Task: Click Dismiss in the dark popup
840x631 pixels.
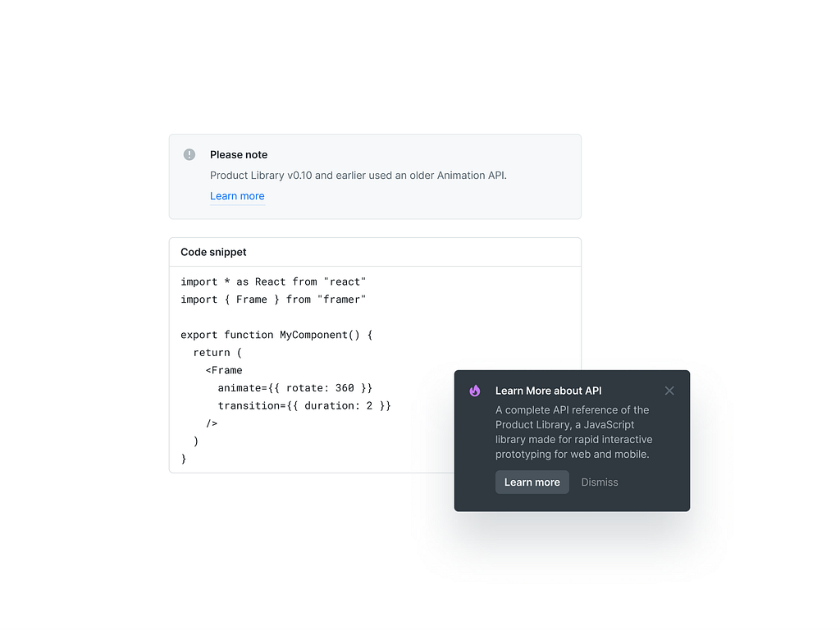Action: [x=600, y=482]
